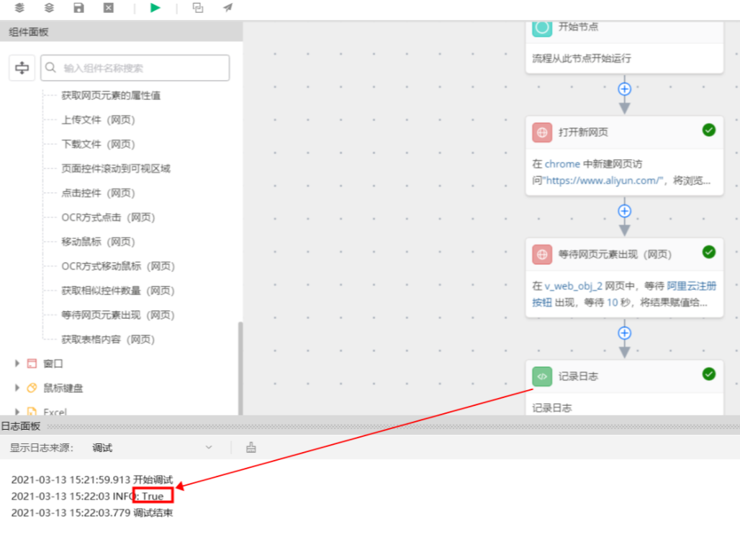Click the X box toolbar icon
Screen dimensions: 740x560
click(109, 7)
